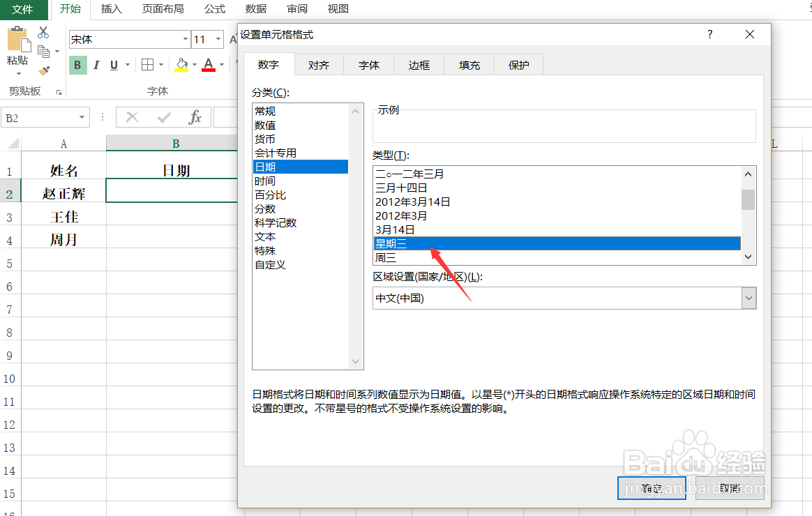This screenshot has height=516, width=812.
Task: Select 常规 in the category list
Action: point(301,112)
